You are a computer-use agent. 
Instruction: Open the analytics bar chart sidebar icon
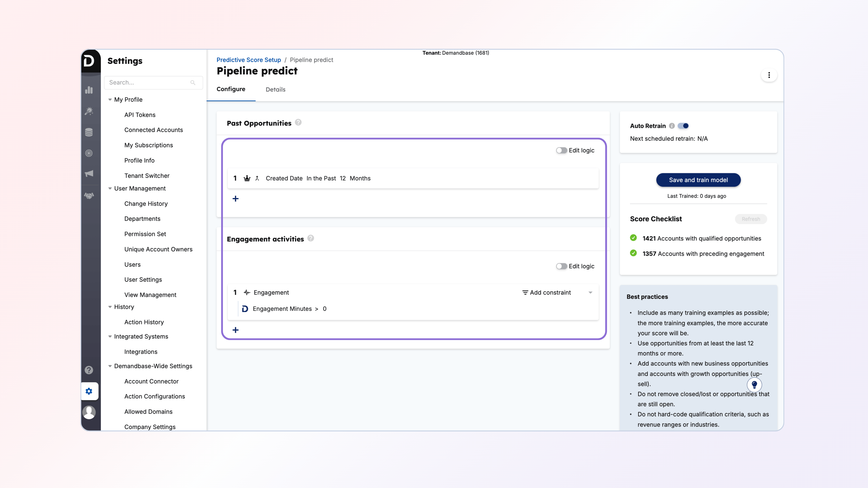pos(89,90)
